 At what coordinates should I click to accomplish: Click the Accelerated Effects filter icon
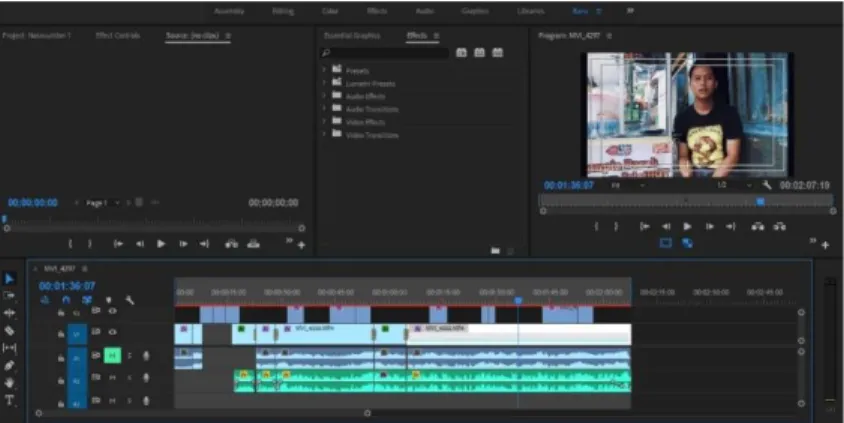461,52
